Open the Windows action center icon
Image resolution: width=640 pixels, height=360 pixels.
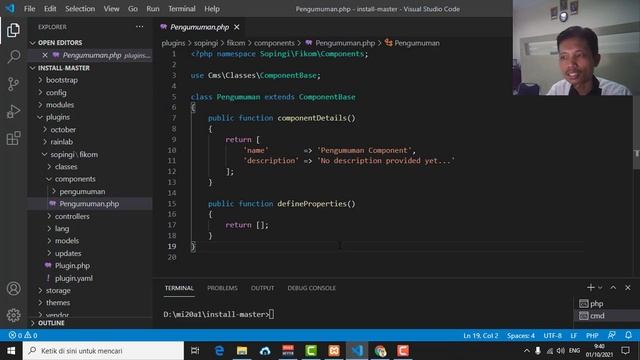(x=625, y=351)
